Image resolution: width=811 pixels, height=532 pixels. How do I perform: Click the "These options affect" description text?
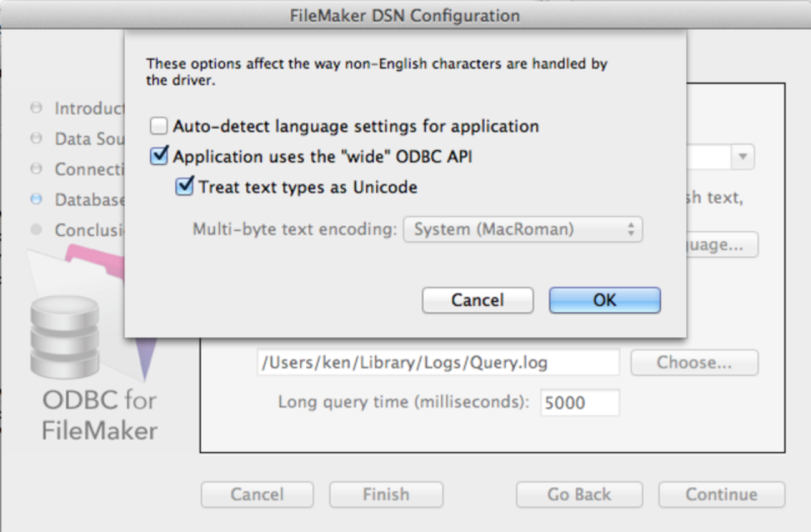(x=376, y=72)
